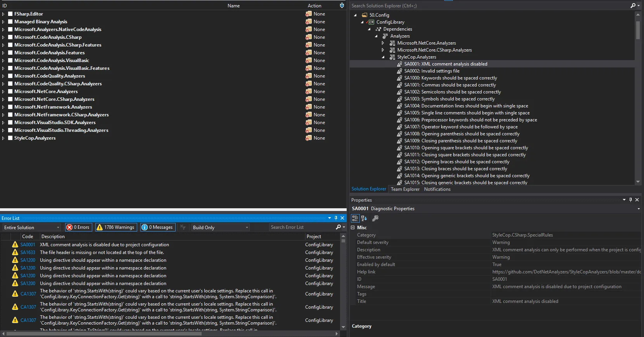Image resolution: width=644 pixels, height=337 pixels.
Task: Click the download arrow icon beside Action header
Action: tap(342, 5)
